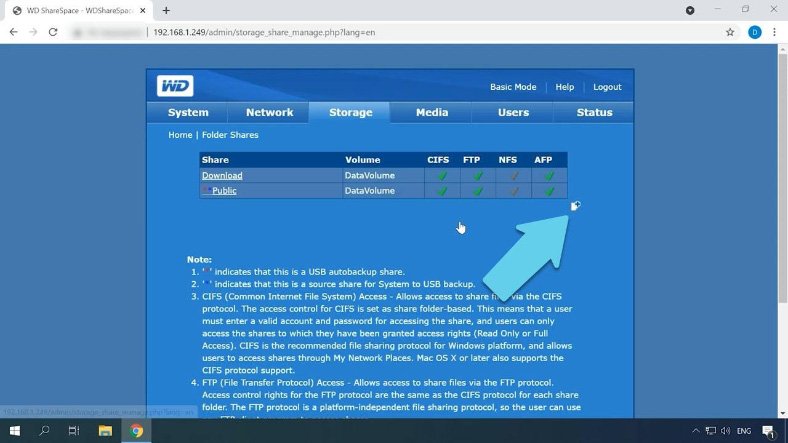This screenshot has height=443, width=788.
Task: Click Download row AFP checkmark
Action: [549, 176]
